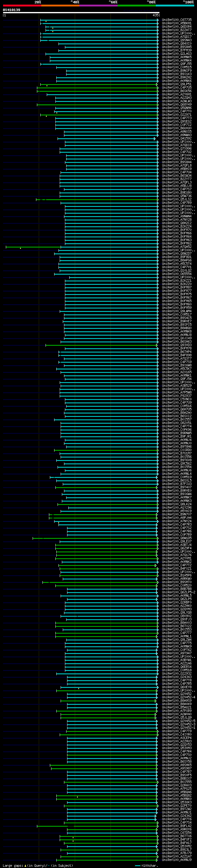Click label UniRef100_B6SK56

pyautogui.click(x=177, y=91)
